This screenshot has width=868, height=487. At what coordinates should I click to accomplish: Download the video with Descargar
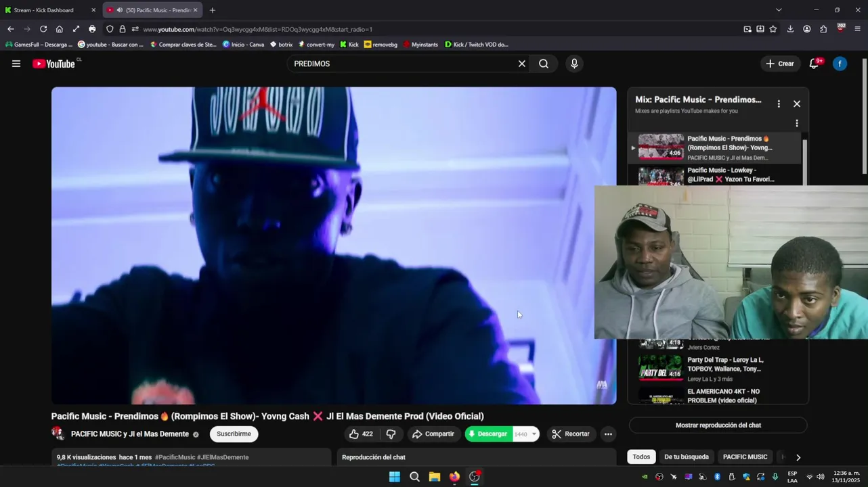(488, 434)
